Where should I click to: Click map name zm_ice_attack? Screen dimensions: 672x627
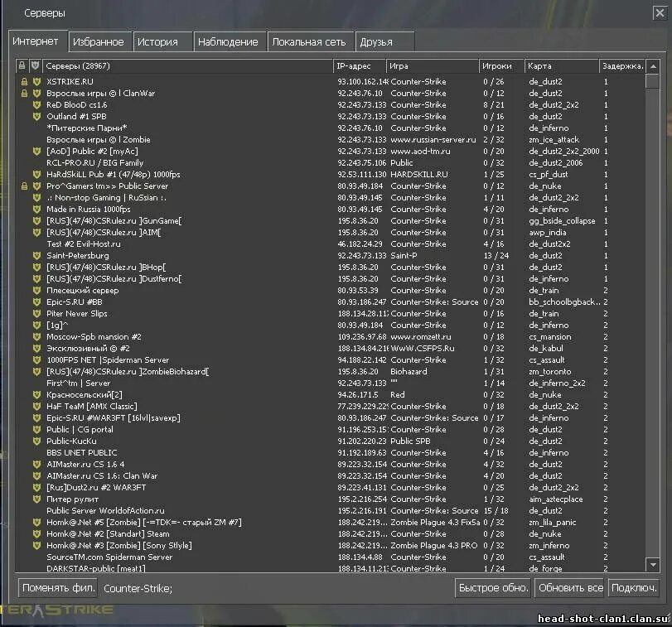[554, 140]
